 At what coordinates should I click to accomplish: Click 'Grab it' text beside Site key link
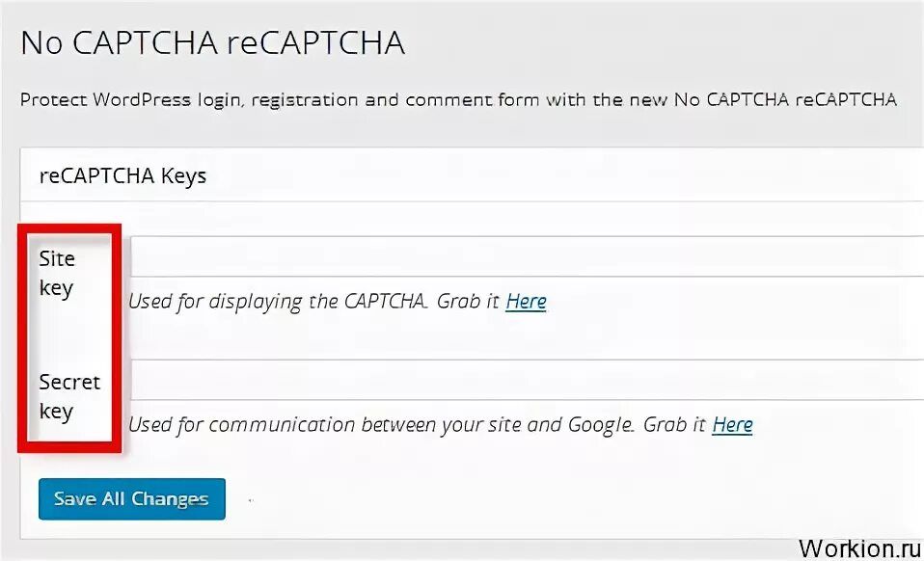click(468, 301)
